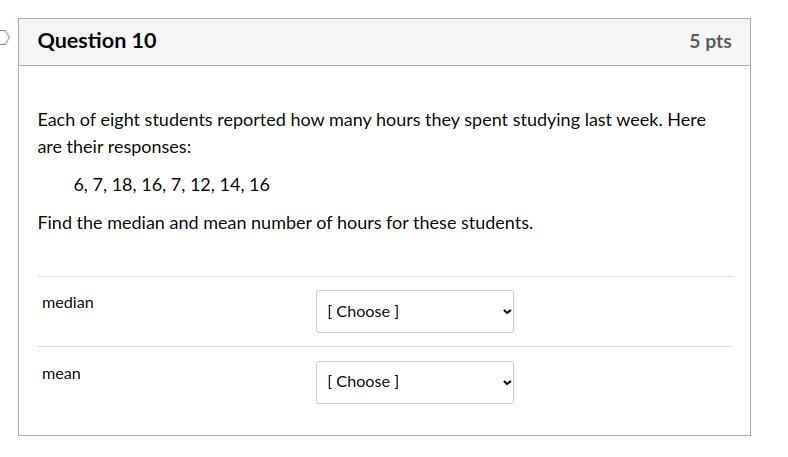Click the "are their responses:" line
Viewport: 788px width, 457px height.
tap(114, 147)
